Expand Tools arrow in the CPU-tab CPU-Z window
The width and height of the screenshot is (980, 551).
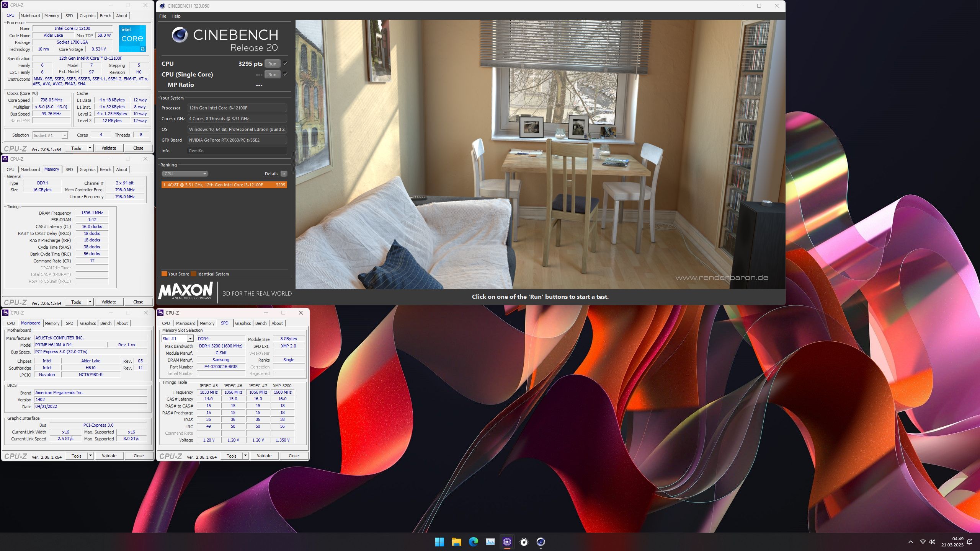[90, 148]
